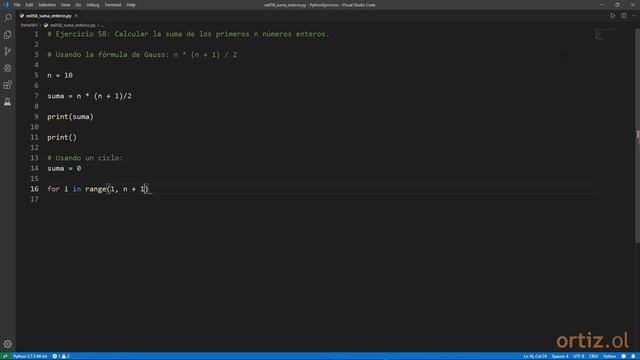The width and height of the screenshot is (640, 360).
Task: Select the ex058_suma_enteros.py editor tab
Action: pyautogui.click(x=49, y=16)
